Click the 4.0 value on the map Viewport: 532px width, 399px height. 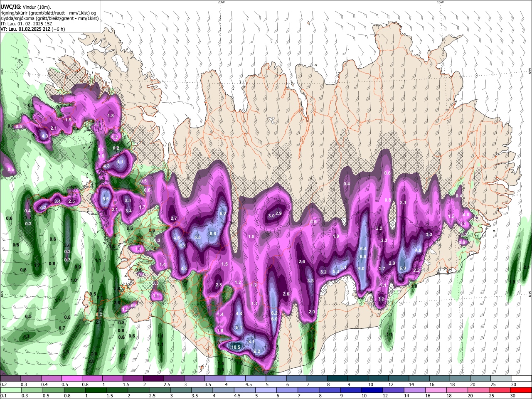coord(106,166)
